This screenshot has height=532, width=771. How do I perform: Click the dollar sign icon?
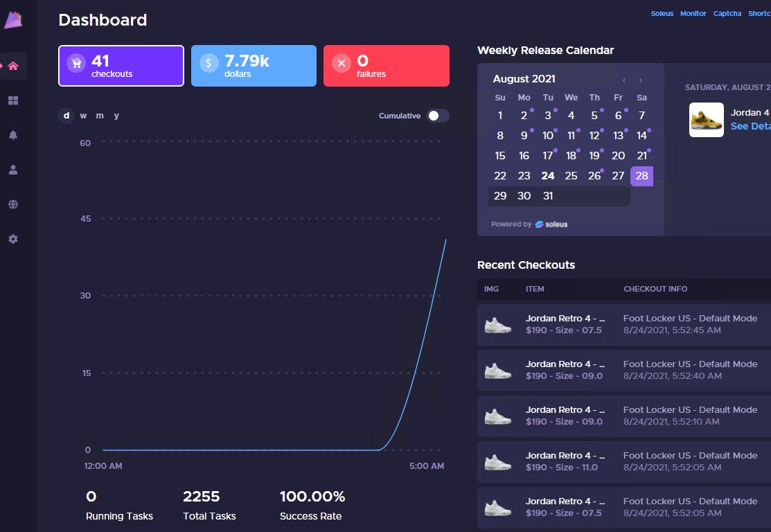tap(209, 63)
